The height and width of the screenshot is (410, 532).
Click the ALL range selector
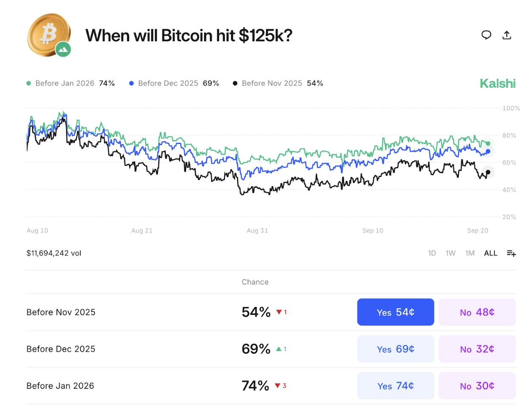pos(490,253)
